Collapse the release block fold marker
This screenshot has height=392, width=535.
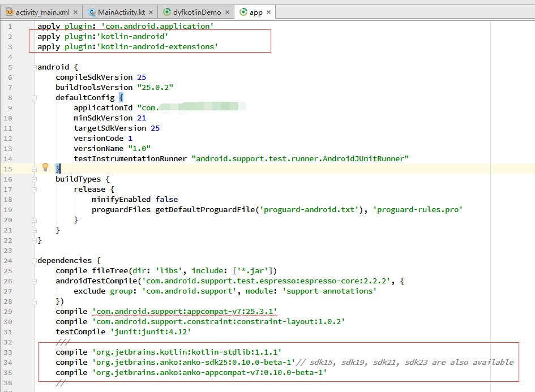tap(34, 189)
